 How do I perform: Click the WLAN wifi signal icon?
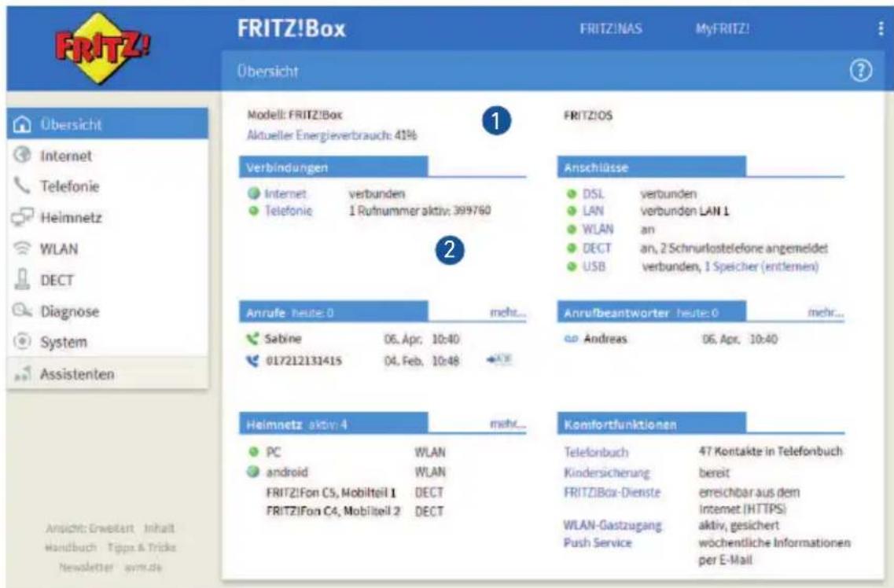coord(22,248)
